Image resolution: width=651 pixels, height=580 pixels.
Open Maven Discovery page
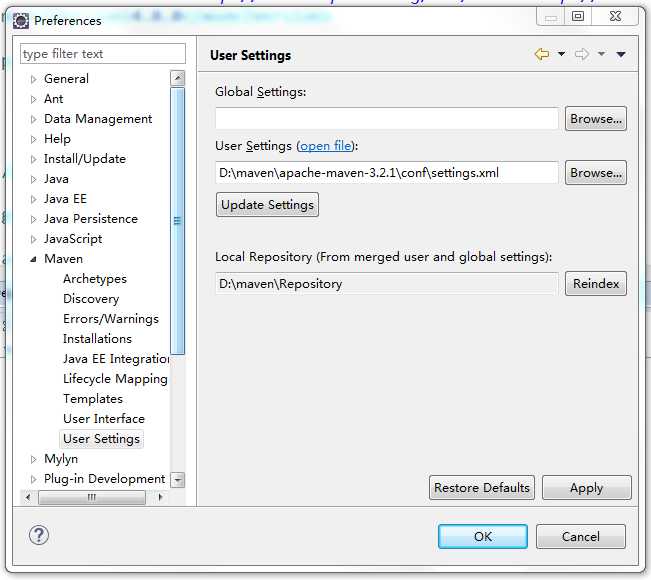click(91, 299)
